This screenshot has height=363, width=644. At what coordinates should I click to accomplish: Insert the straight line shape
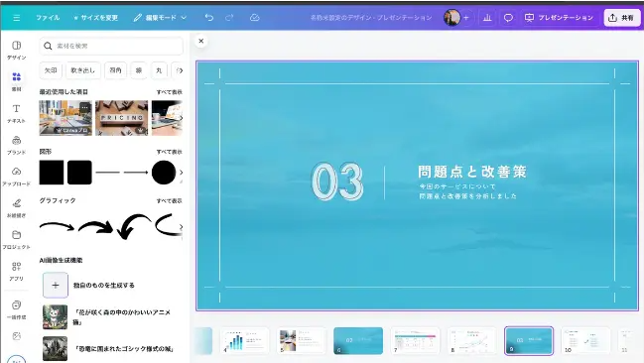[x=107, y=173]
